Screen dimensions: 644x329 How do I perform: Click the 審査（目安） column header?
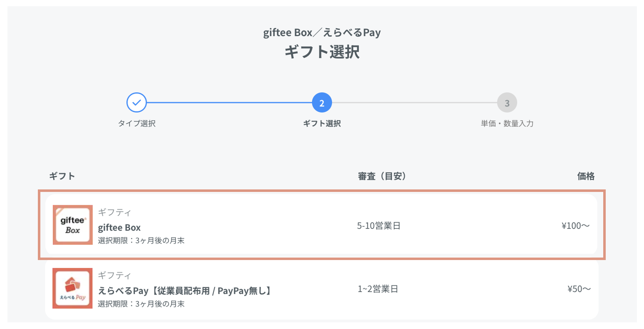click(x=382, y=177)
